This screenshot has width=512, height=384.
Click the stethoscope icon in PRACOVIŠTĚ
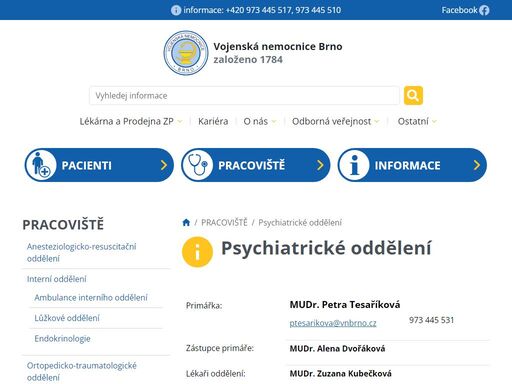tap(197, 165)
